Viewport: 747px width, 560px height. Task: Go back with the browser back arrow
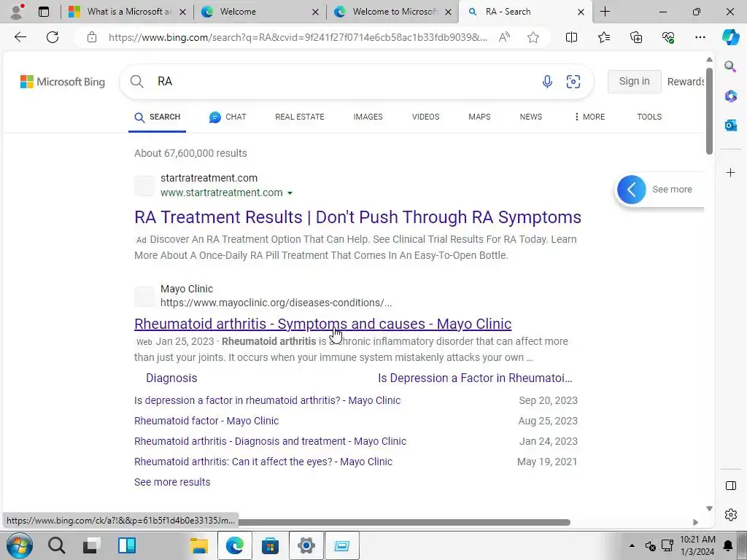[x=20, y=37]
